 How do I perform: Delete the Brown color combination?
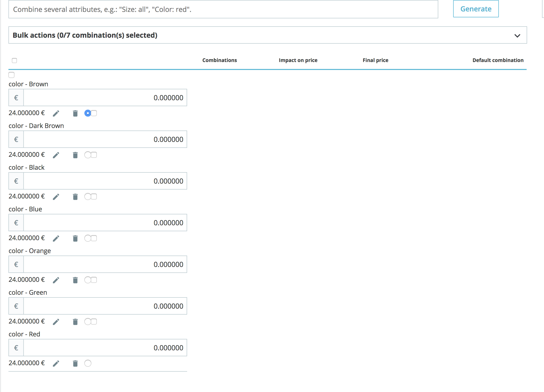tap(75, 113)
